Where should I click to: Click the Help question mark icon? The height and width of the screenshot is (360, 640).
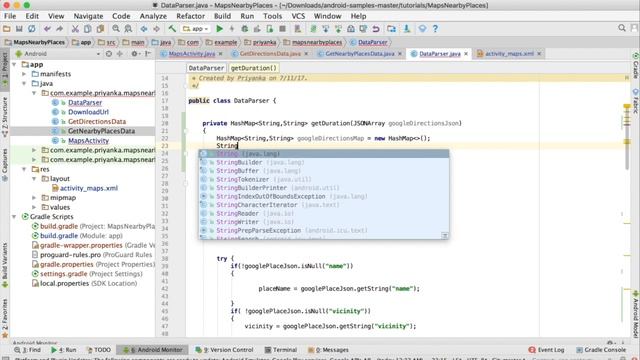click(435, 29)
